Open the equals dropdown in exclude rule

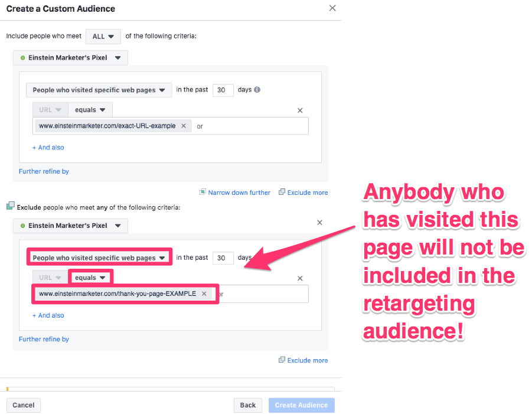pos(90,278)
